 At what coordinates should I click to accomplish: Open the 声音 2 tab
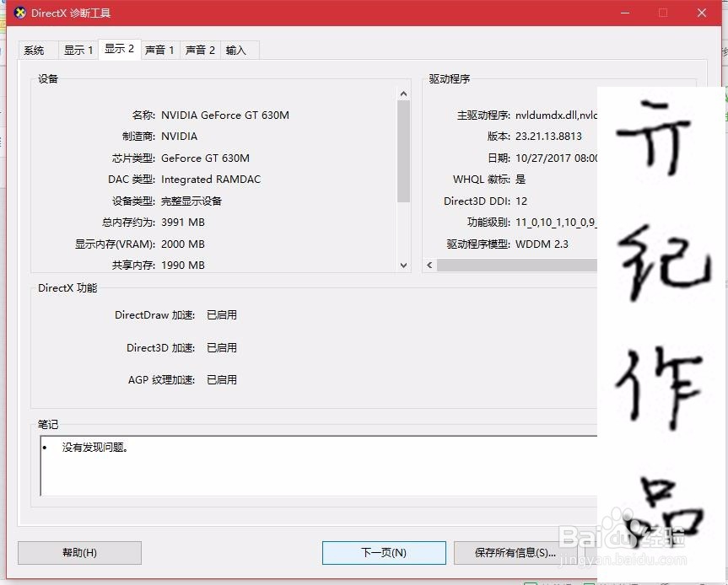click(200, 50)
